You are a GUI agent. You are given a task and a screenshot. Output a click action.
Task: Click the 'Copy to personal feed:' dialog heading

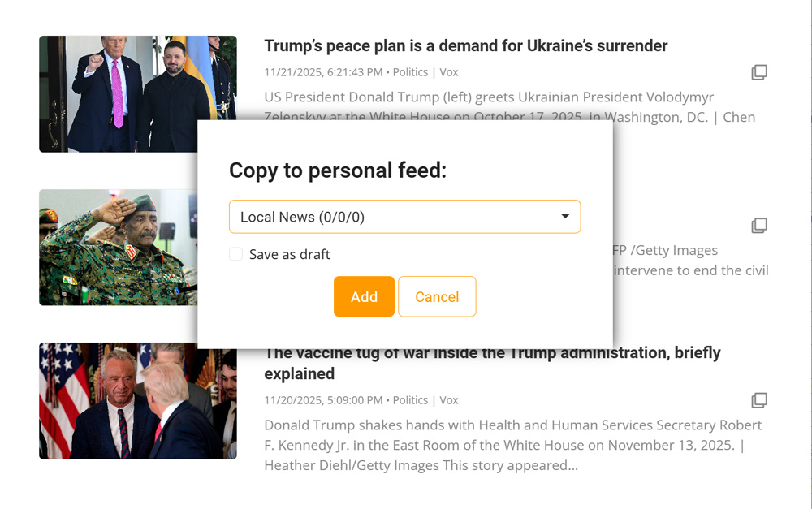[338, 170]
